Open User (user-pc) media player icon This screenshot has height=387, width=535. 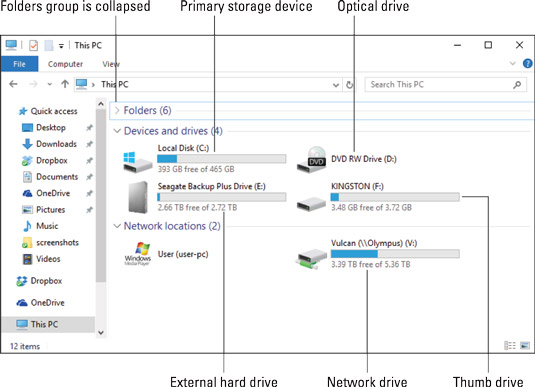[138, 254]
